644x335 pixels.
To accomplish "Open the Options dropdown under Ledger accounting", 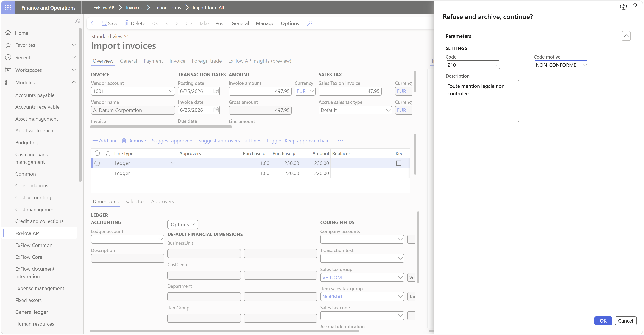I will [x=183, y=224].
